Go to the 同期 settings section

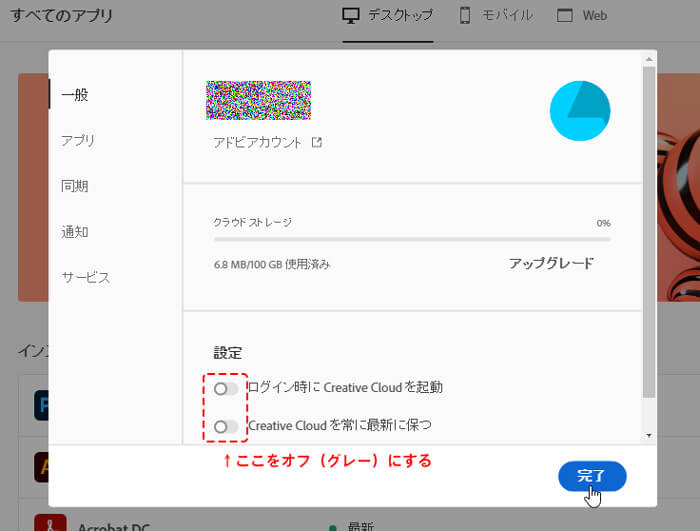click(75, 186)
